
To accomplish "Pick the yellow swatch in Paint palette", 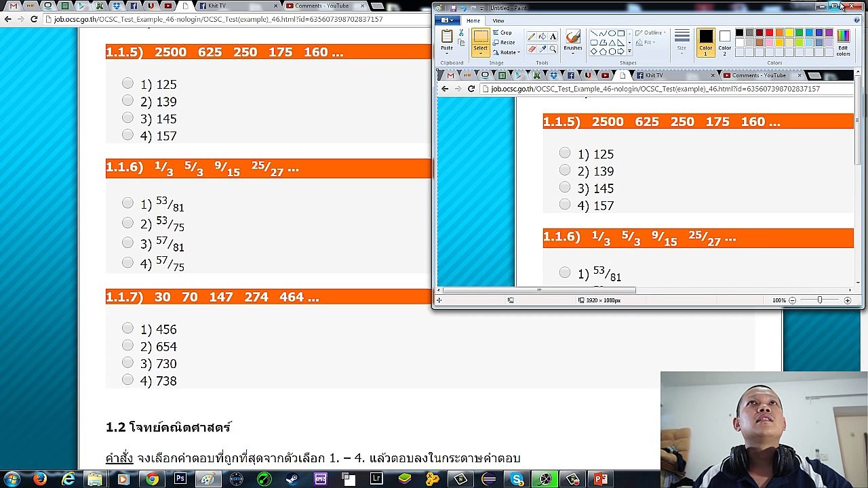I will (x=789, y=33).
